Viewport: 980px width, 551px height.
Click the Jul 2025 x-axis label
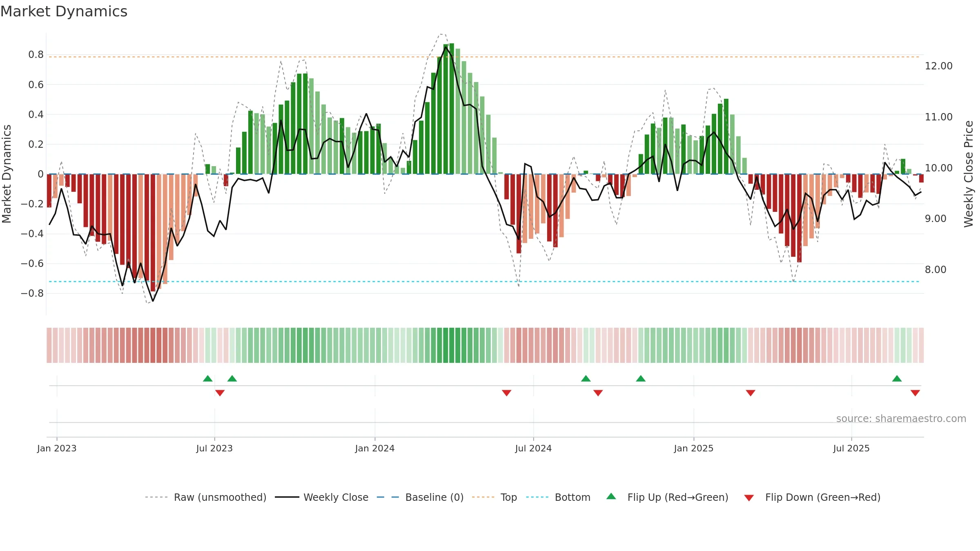(x=851, y=448)
